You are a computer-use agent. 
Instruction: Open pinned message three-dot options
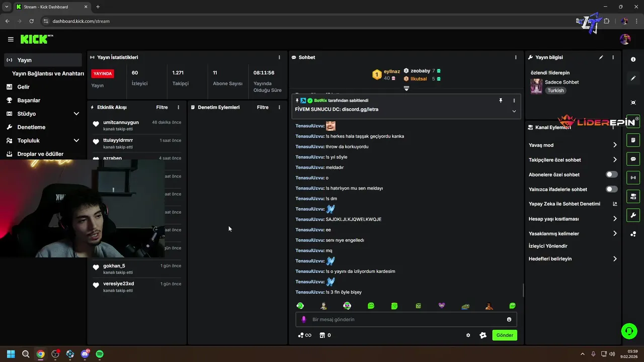click(514, 101)
